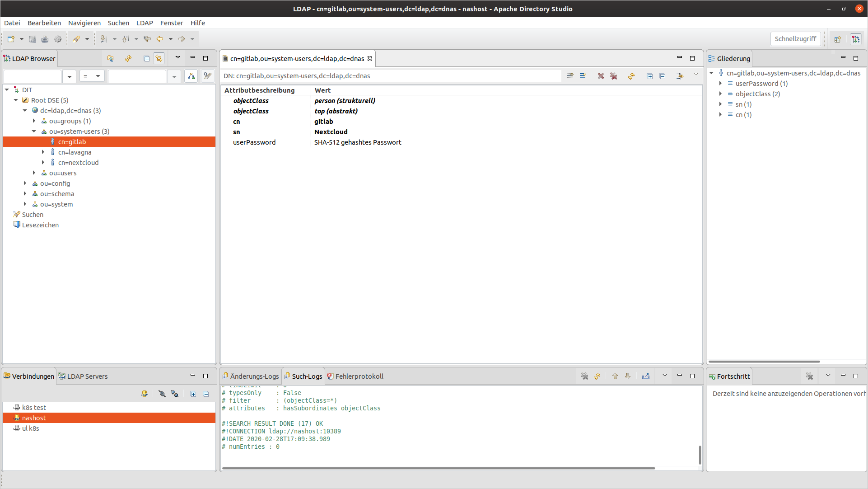The image size is (868, 489).
Task: Delete the selected attribute value
Action: [601, 76]
